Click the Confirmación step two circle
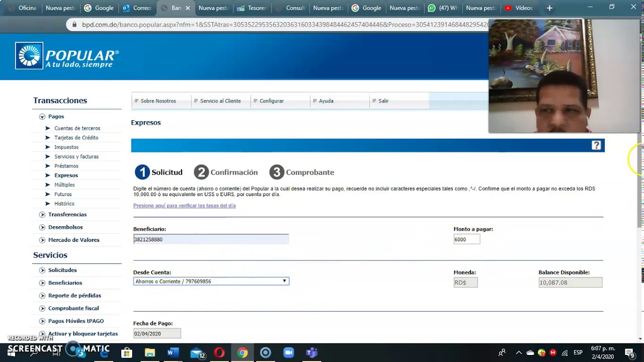The height and width of the screenshot is (362, 644). 201,172
